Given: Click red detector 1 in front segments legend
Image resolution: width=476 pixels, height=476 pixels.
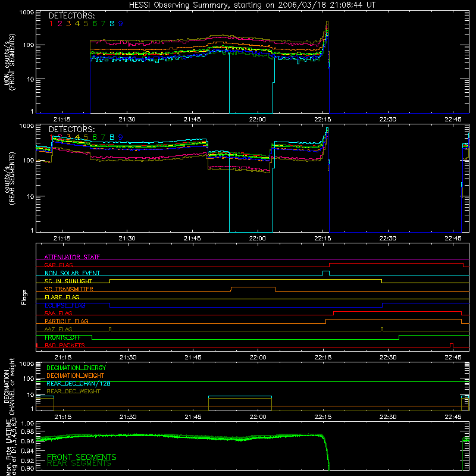Looking at the screenshot, I should [51, 24].
